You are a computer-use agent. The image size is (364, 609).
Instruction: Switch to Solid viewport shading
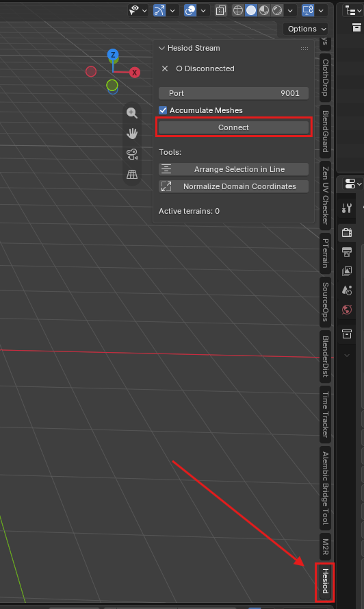pyautogui.click(x=251, y=10)
